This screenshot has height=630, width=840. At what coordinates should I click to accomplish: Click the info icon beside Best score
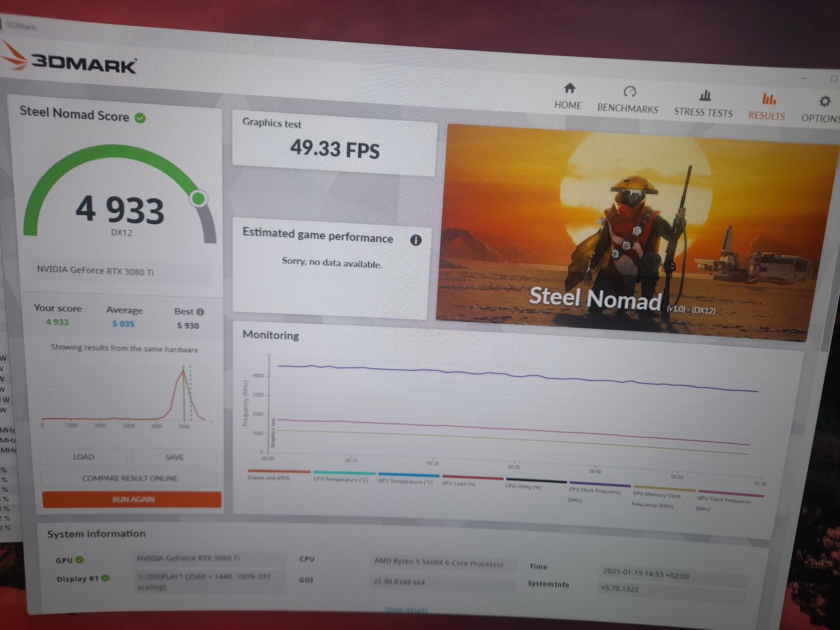click(x=200, y=312)
